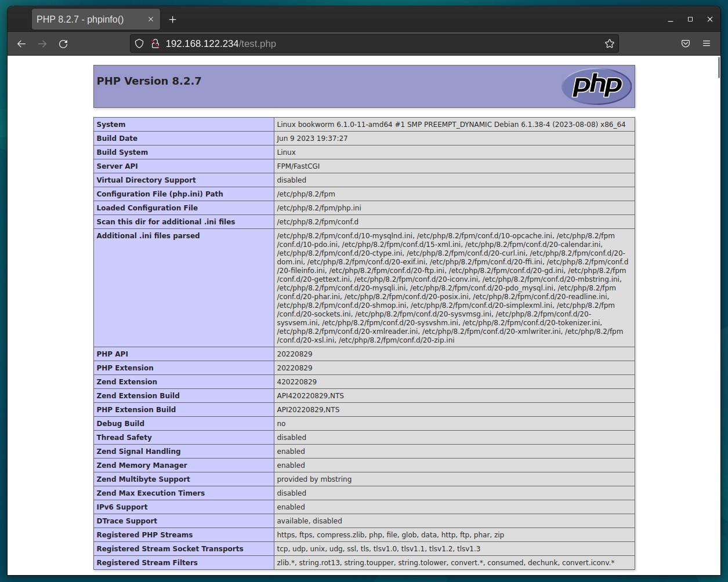Click the forward navigation arrow
The image size is (728, 582).
click(x=42, y=43)
